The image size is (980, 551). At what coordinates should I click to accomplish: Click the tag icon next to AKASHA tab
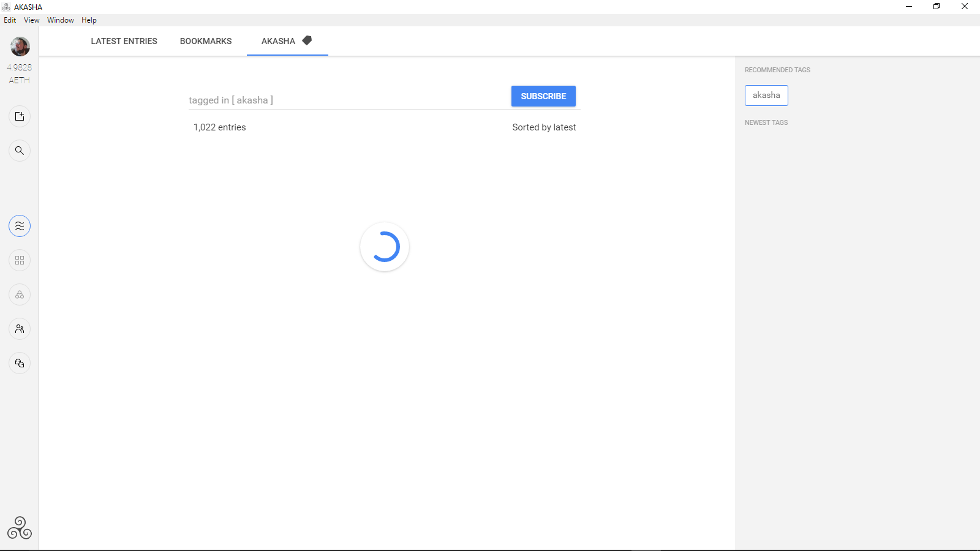point(307,40)
